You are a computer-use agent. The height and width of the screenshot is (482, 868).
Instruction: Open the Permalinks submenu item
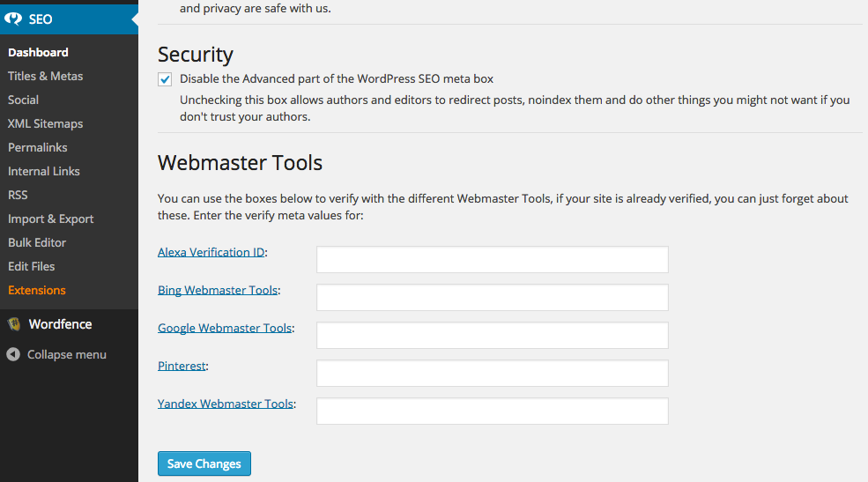tap(37, 147)
